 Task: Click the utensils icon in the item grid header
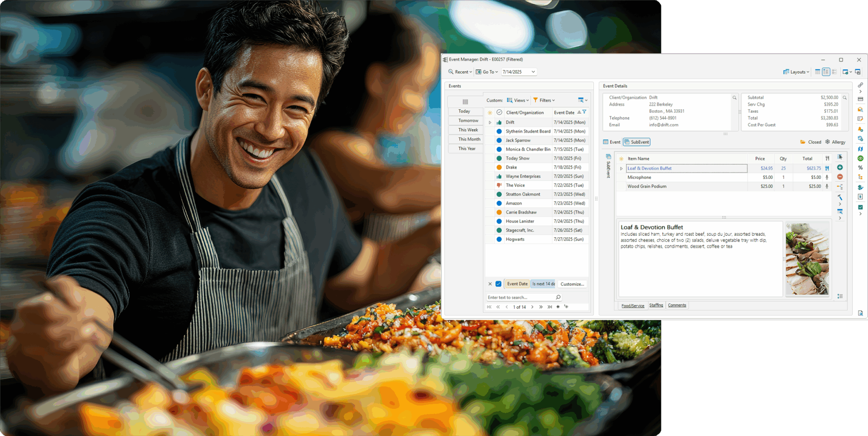coord(826,158)
